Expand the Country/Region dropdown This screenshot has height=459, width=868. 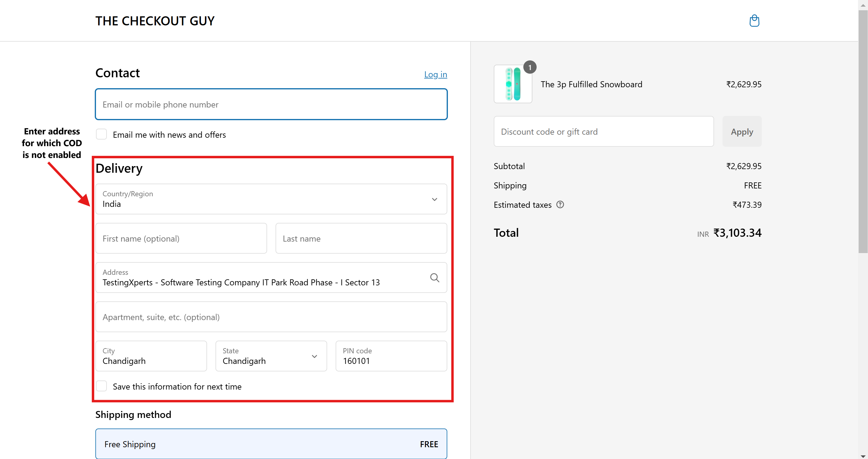point(271,199)
